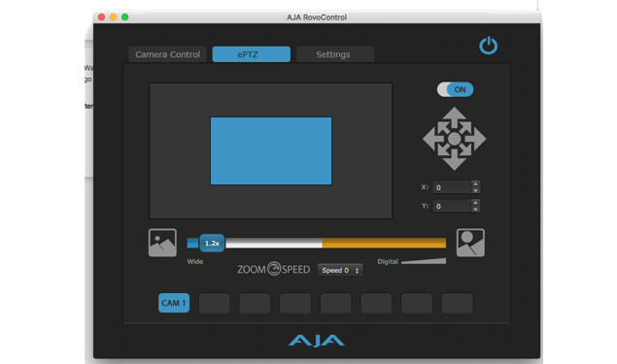Decrease the Y value with down stepper
Viewport: 617px width, 364px height.
(x=475, y=209)
